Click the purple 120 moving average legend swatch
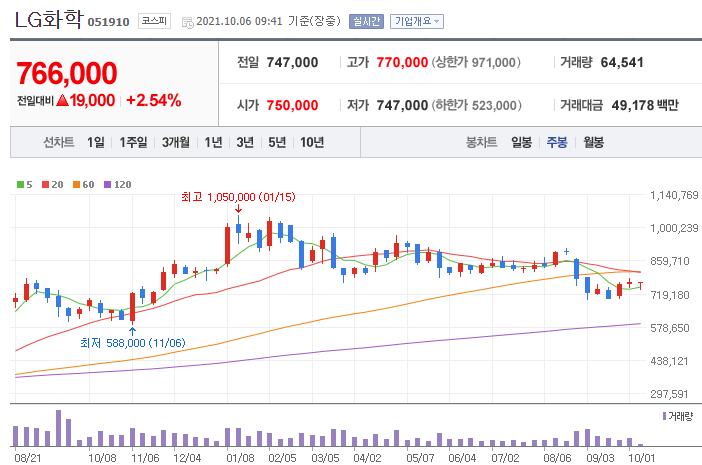Screen dimensions: 702x465 point(107,184)
